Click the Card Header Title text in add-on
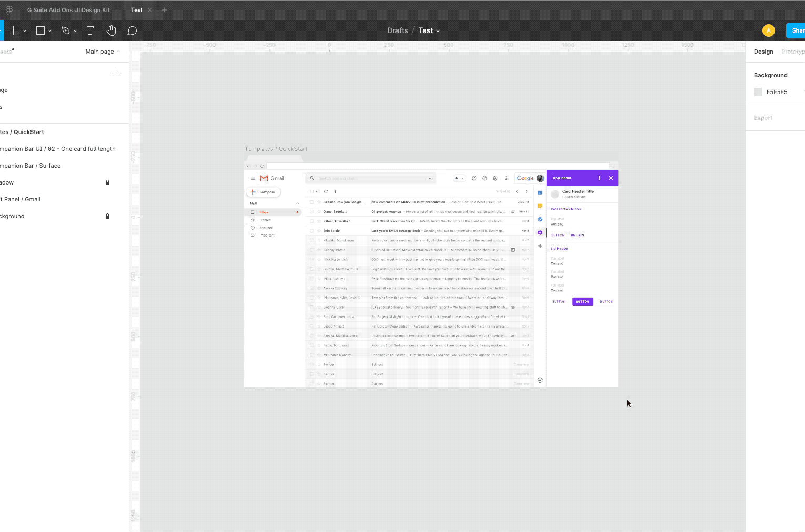The height and width of the screenshot is (532, 805). point(578,191)
